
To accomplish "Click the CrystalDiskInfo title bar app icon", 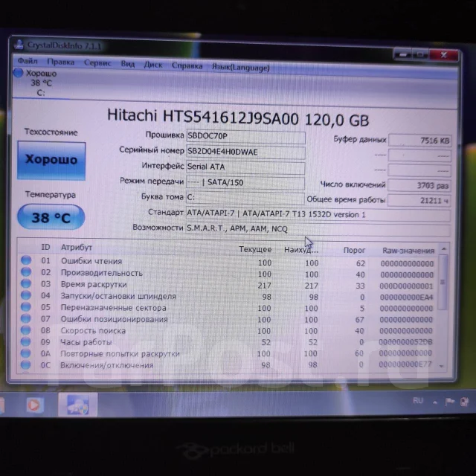I will (x=19, y=45).
